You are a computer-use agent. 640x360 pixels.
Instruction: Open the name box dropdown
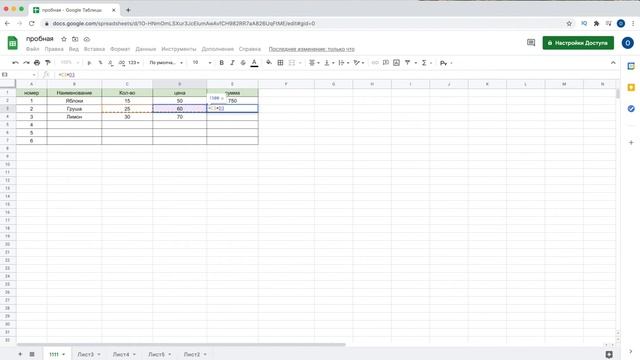coord(34,75)
